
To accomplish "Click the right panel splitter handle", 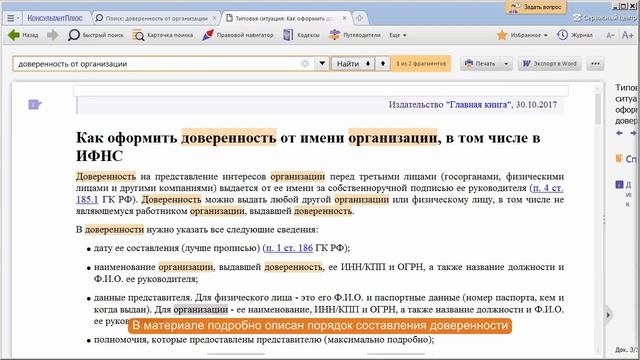I will [604, 220].
